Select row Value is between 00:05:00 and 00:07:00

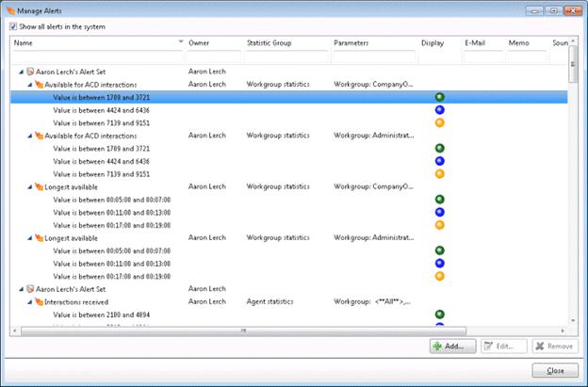(111, 199)
